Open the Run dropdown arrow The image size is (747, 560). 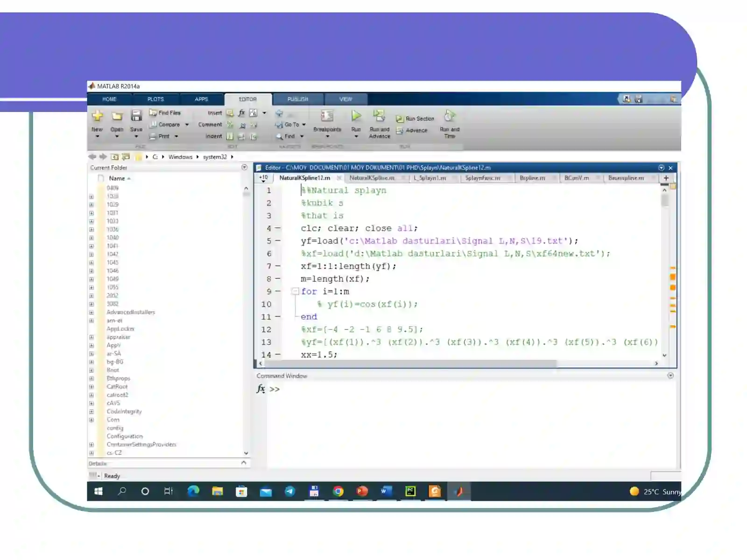point(356,136)
